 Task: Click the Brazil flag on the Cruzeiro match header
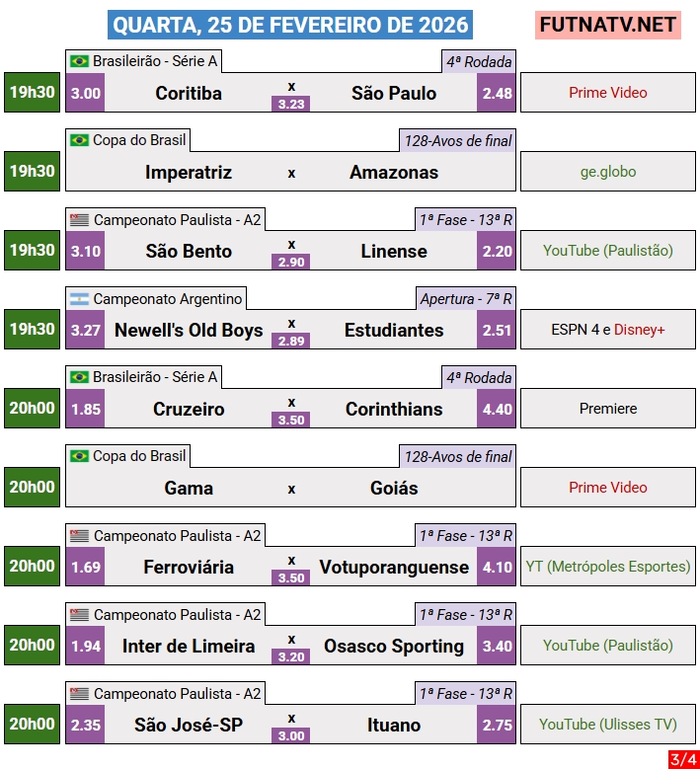click(79, 377)
